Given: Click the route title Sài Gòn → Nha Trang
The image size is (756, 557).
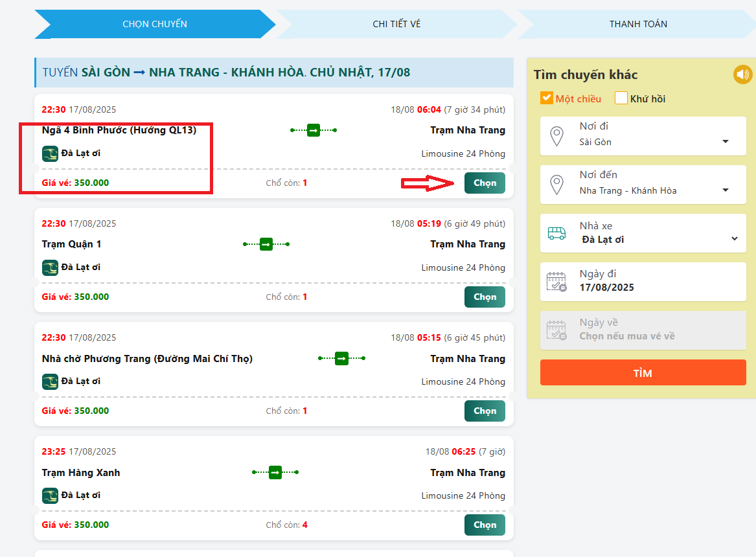Looking at the screenshot, I should pos(226,73).
